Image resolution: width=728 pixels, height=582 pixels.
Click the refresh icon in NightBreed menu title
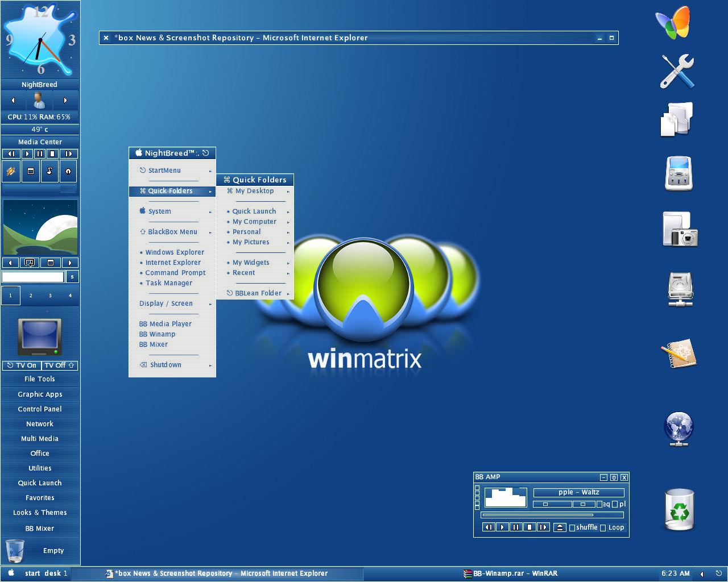click(x=205, y=153)
